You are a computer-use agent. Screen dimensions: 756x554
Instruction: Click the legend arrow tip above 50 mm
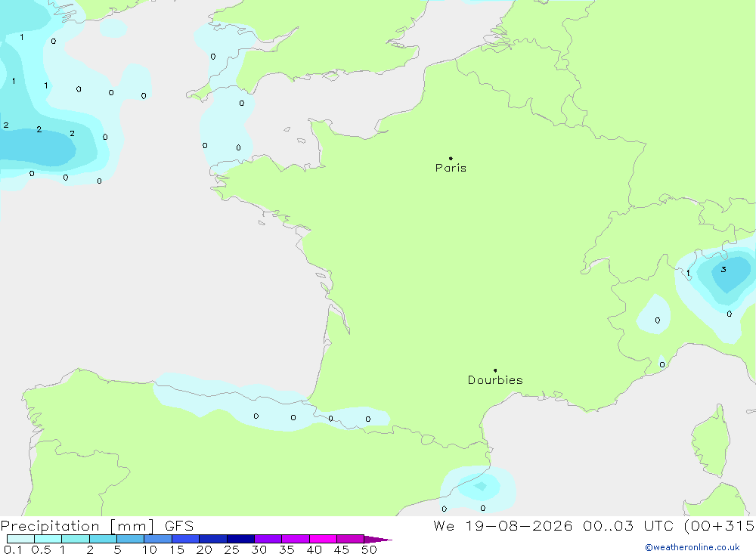click(378, 540)
